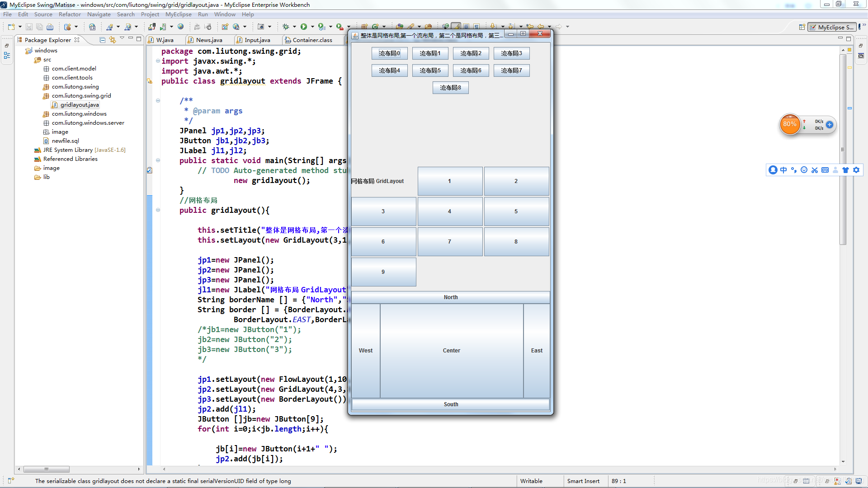Click the Forward navigation arrow icon
This screenshot has height=488, width=868.
tap(559, 27)
